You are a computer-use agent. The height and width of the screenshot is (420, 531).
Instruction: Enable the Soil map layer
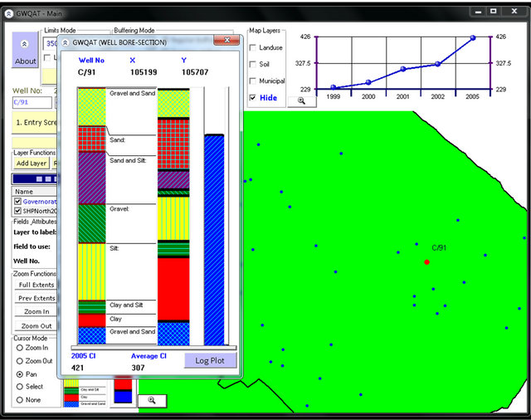coord(254,64)
